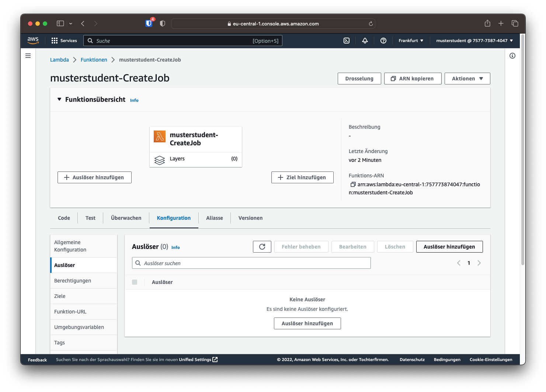Screen dimensions: 546x392
Task: Show Safari tab overview
Action: 515,23
